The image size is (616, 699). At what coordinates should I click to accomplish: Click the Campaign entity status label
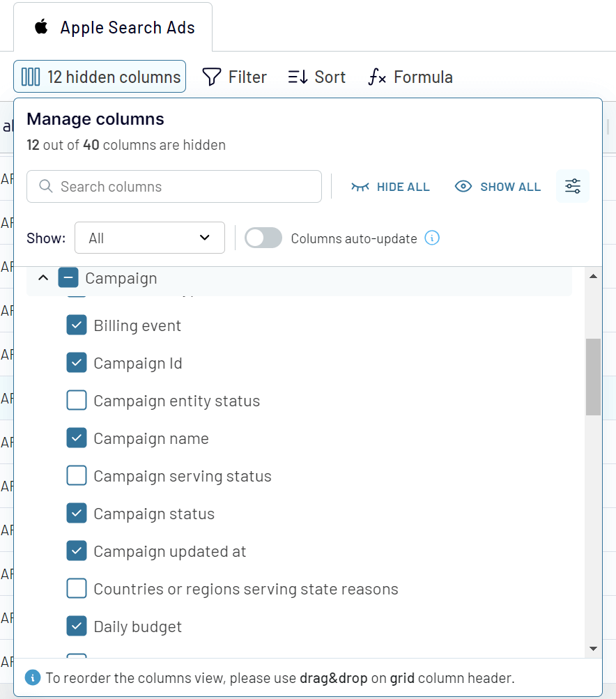click(177, 401)
